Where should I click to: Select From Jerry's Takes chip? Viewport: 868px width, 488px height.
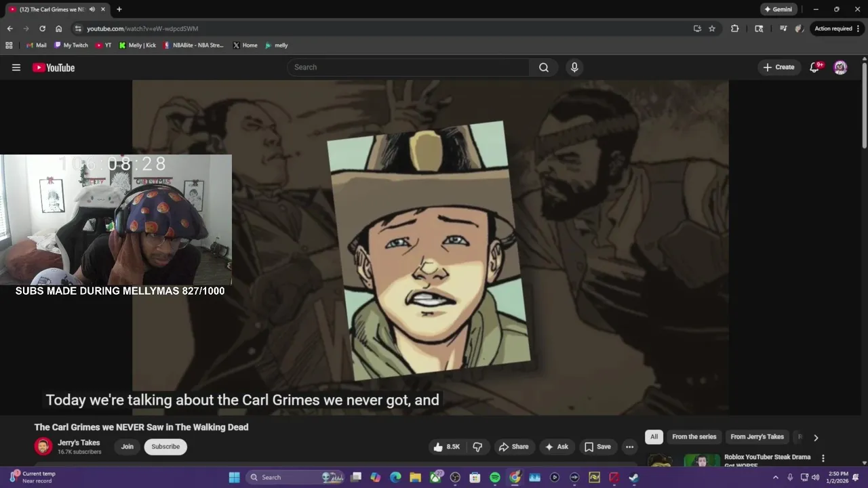[757, 437]
